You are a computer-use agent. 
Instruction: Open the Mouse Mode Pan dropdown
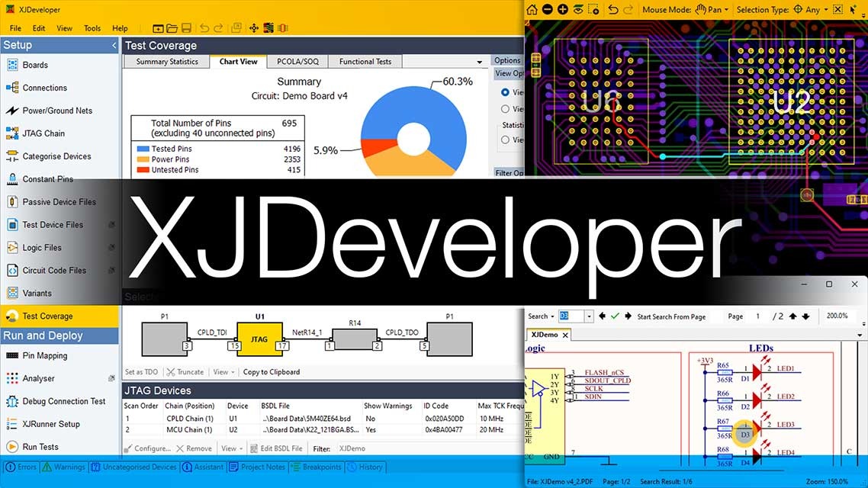[x=711, y=10]
